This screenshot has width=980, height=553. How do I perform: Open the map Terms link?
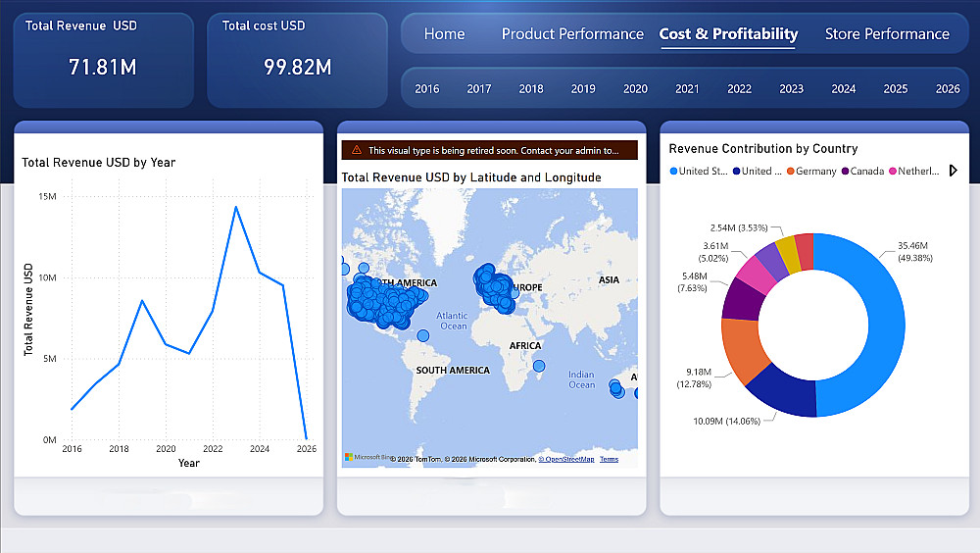(609, 459)
